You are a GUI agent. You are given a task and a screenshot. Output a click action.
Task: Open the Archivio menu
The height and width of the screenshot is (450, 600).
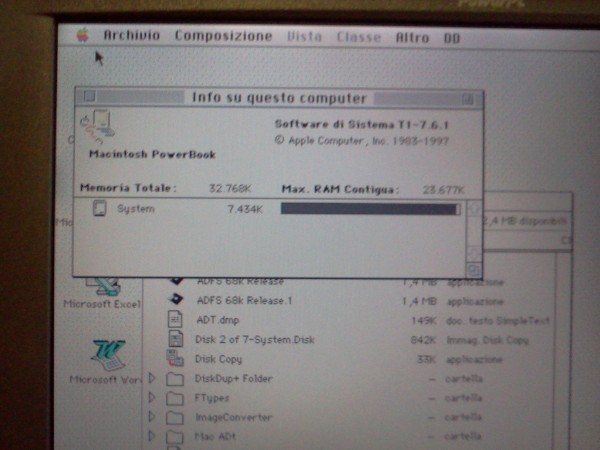(x=132, y=35)
